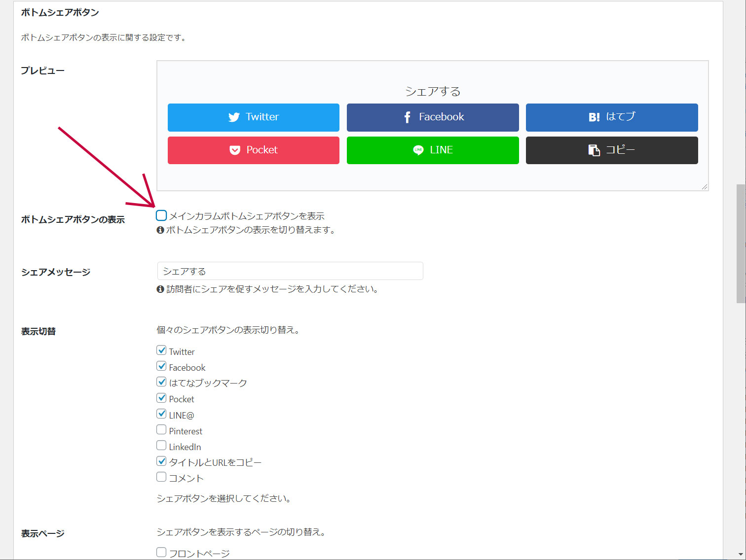The height and width of the screenshot is (560, 746).
Task: Click the Facebook share button in preview
Action: click(433, 117)
